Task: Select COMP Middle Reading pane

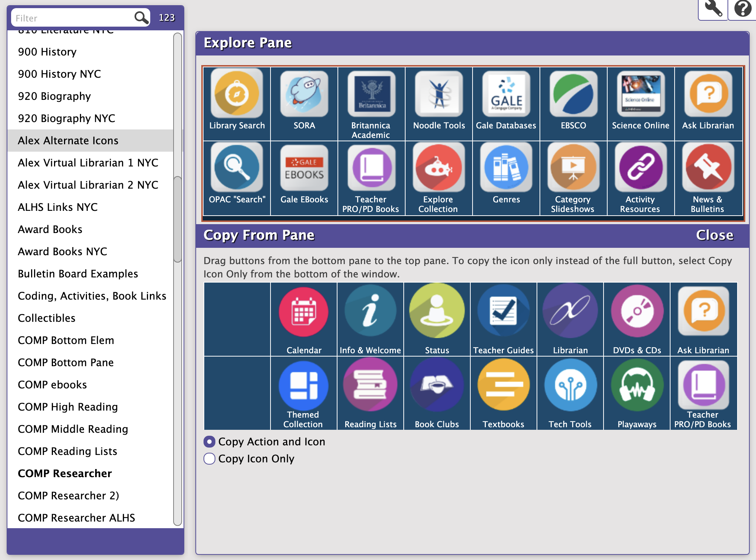Action: [x=90, y=429]
